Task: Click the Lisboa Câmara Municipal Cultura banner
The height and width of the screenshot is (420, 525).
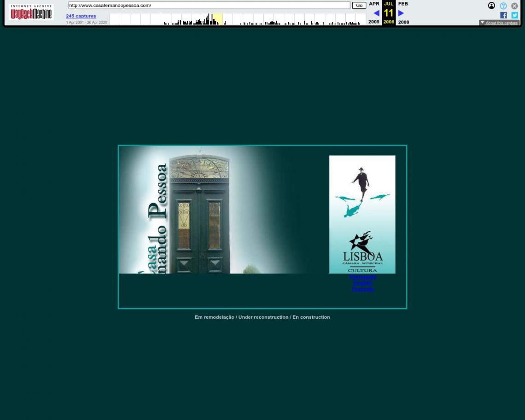Action: click(362, 214)
